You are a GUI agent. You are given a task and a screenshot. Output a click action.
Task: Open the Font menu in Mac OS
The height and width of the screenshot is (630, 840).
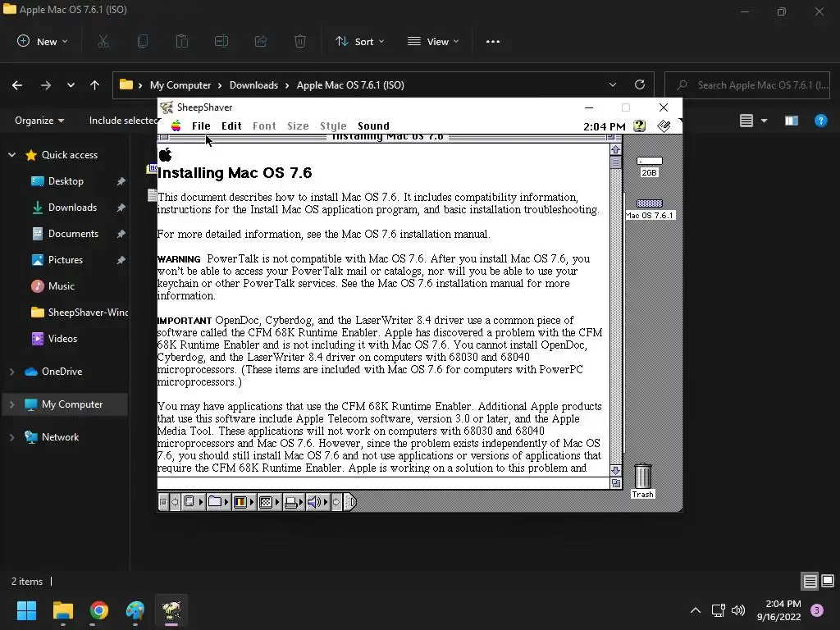pos(264,126)
